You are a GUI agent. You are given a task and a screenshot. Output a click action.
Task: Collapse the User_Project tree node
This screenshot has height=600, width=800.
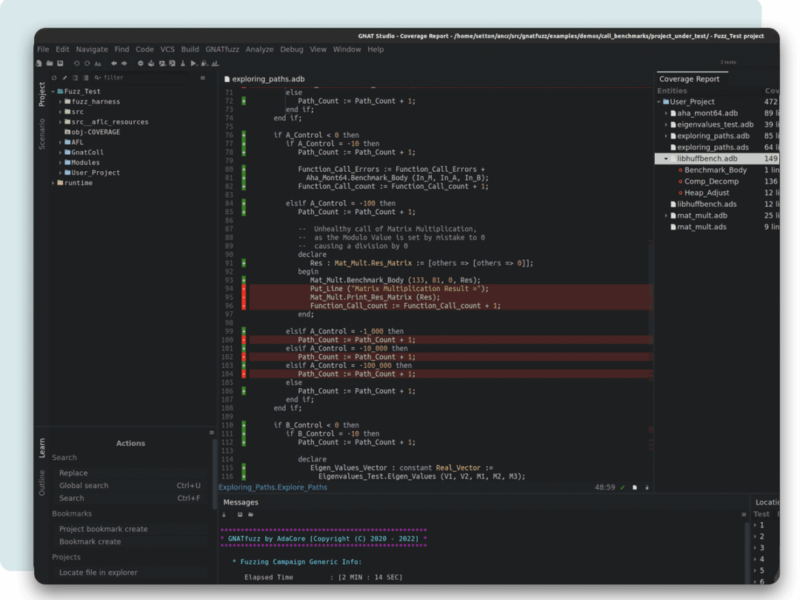coord(661,101)
